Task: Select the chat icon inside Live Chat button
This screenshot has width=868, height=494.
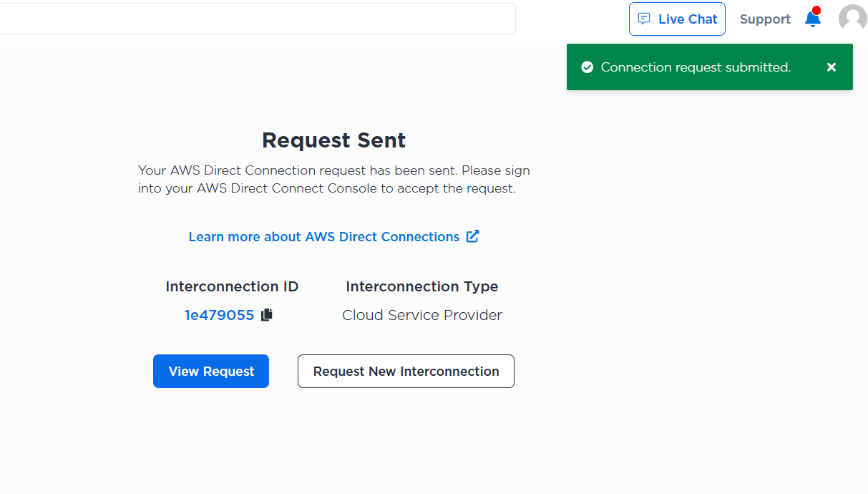Action: click(645, 19)
